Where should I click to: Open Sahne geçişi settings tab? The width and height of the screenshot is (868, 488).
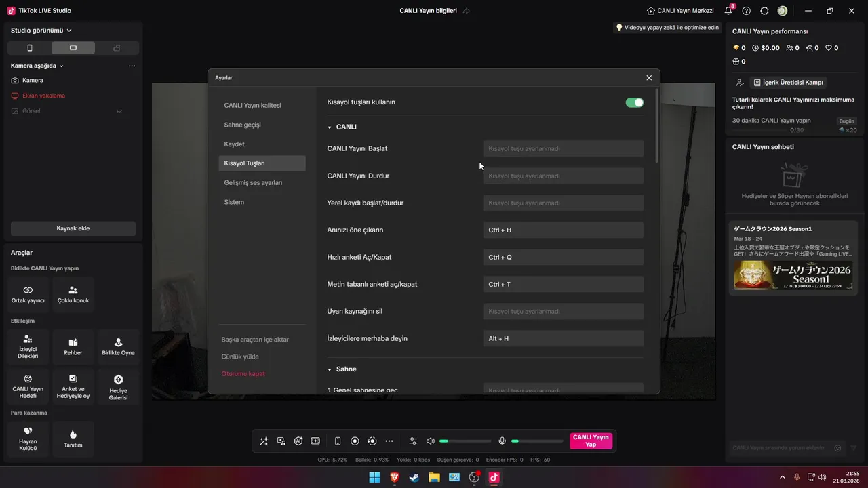pyautogui.click(x=262, y=125)
